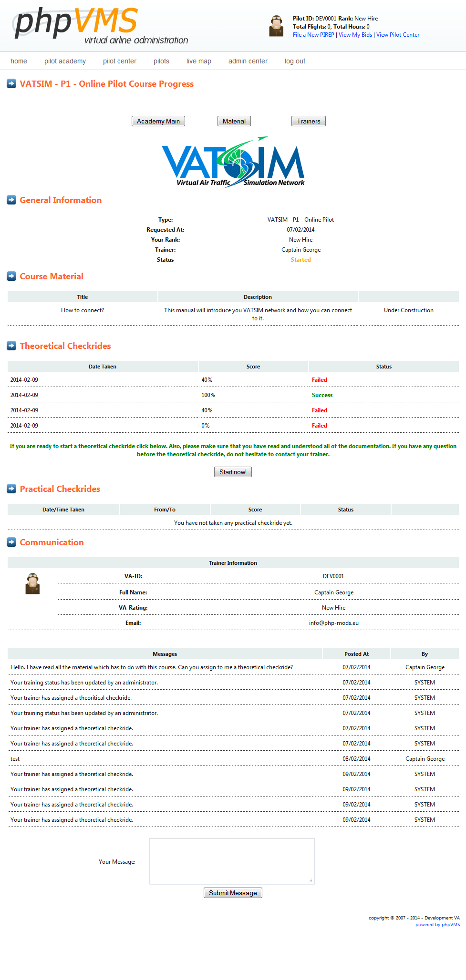Image resolution: width=466 pixels, height=980 pixels.
Task: Open the live map page
Action: click(x=199, y=61)
